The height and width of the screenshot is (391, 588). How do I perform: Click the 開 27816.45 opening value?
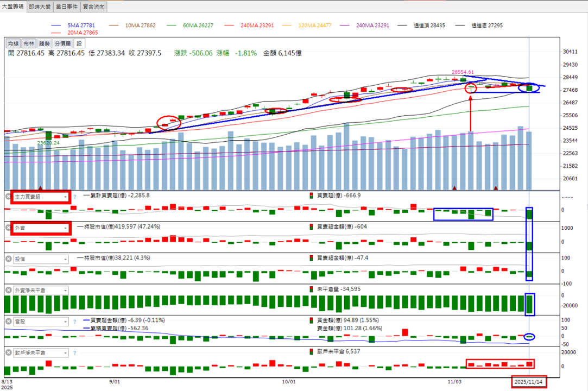tap(26, 53)
